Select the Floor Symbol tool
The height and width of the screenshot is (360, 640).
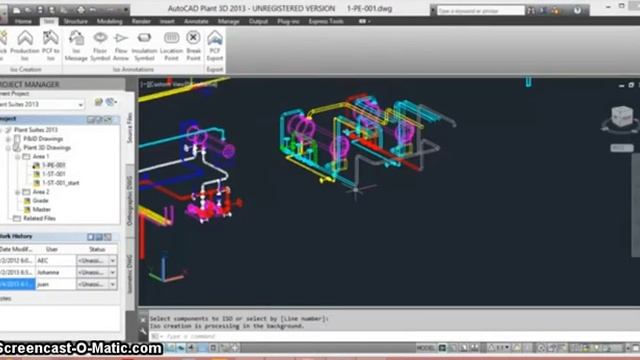point(100,46)
